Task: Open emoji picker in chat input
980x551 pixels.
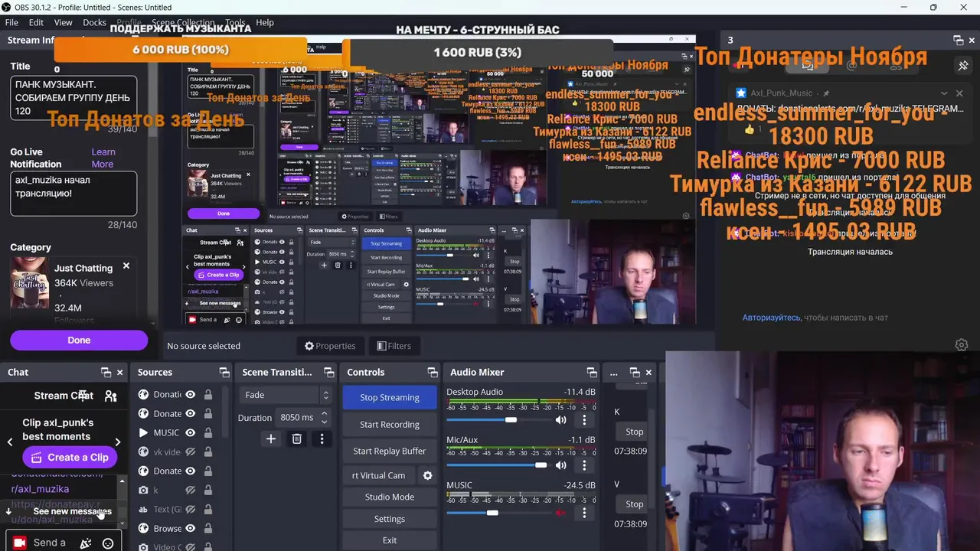Action: click(108, 543)
